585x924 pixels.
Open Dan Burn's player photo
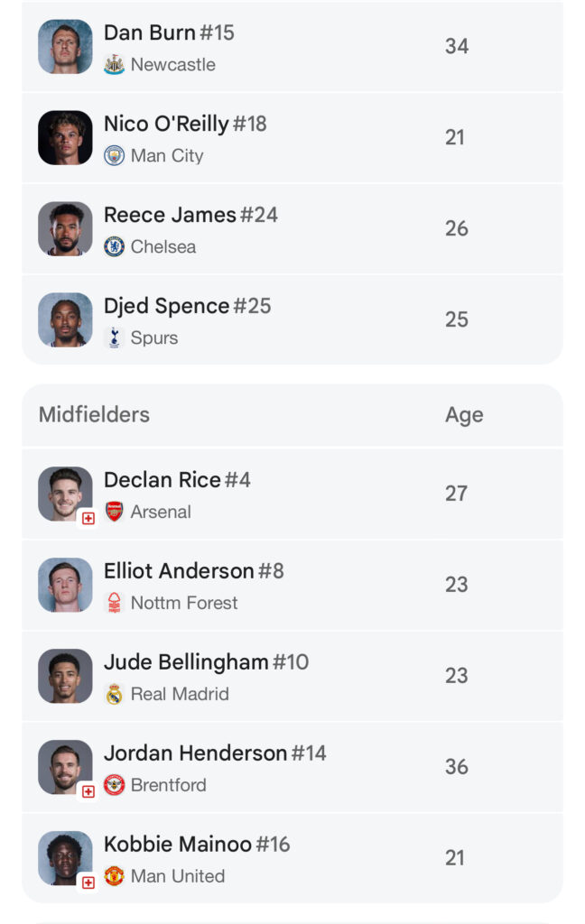[x=66, y=47]
